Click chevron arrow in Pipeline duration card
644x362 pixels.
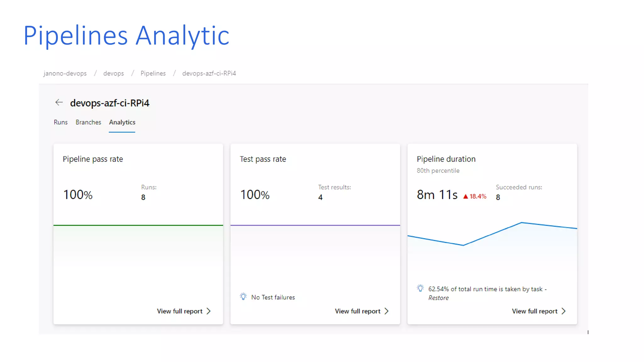(x=563, y=311)
